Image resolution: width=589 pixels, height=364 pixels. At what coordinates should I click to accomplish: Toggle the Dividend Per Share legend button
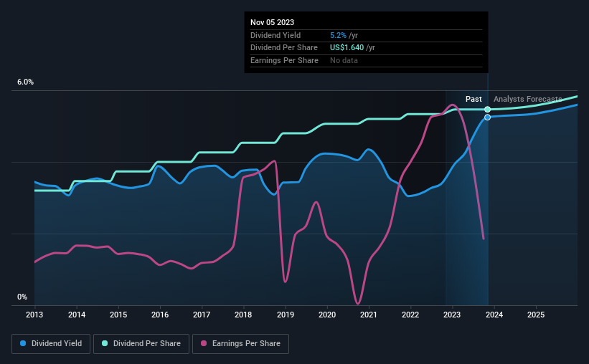click(141, 344)
